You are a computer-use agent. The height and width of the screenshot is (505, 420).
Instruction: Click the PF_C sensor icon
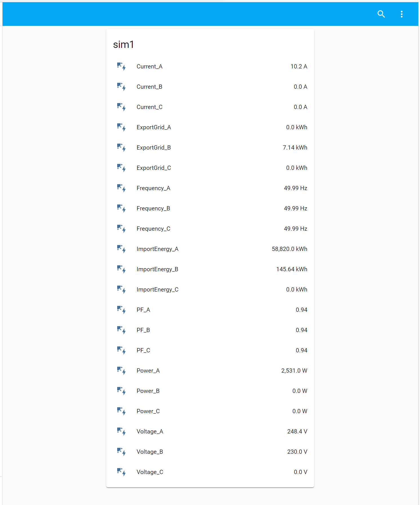click(121, 350)
